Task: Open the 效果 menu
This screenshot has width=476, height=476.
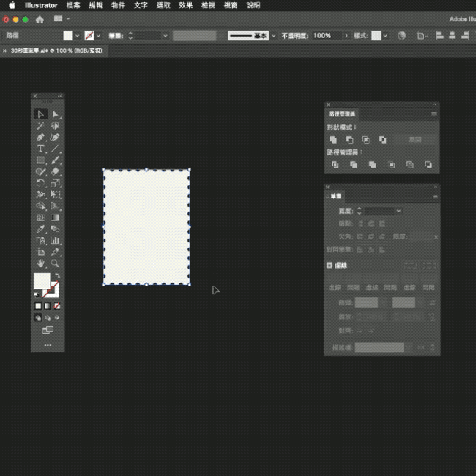Action: 185,5
